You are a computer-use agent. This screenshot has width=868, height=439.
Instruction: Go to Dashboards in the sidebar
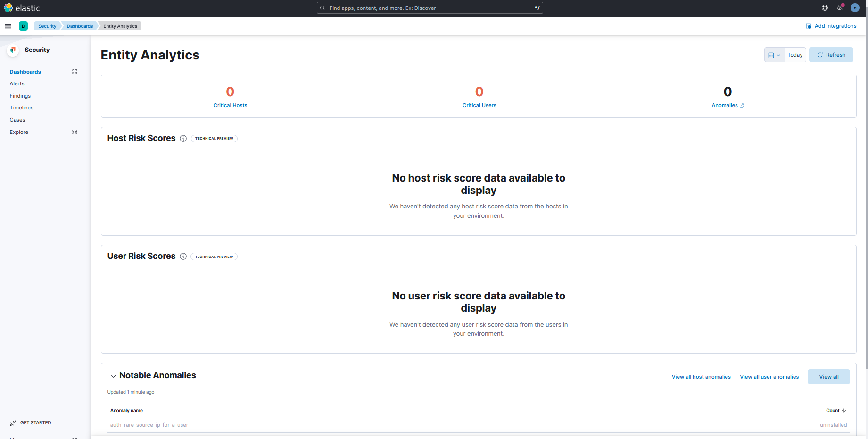click(25, 72)
